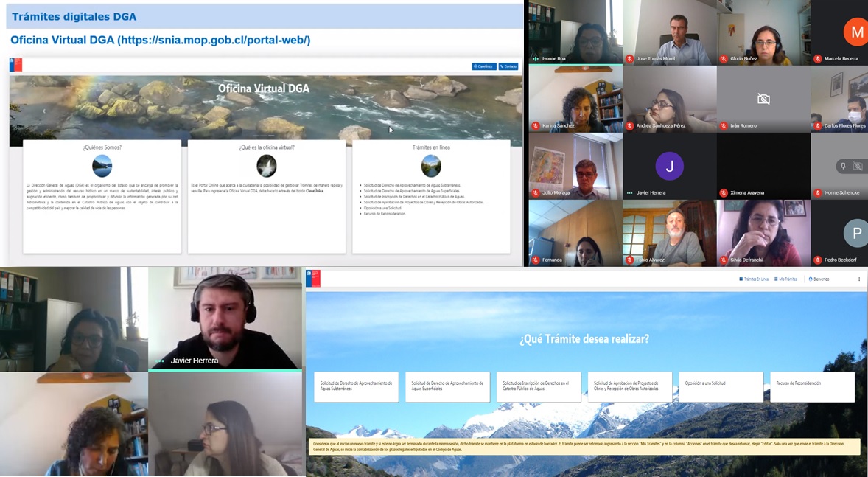Click the 'Trámites en línea' card heading
The height and width of the screenshot is (477, 868).
(431, 147)
